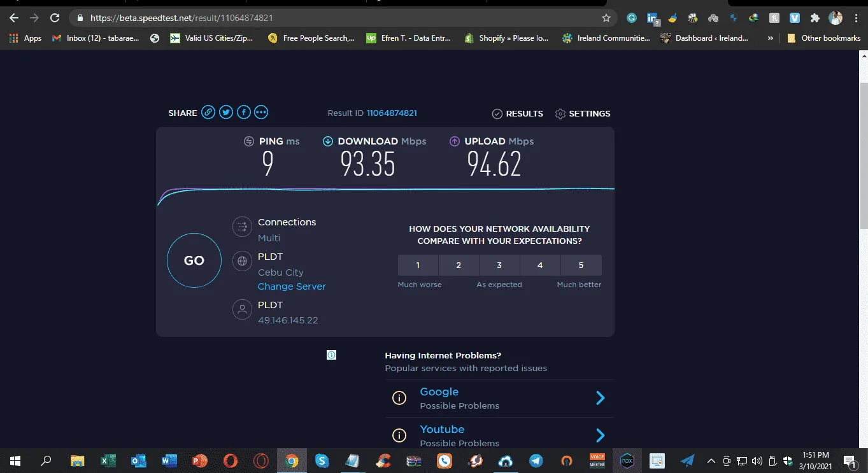The height and width of the screenshot is (473, 868).
Task: Start a new test with GO button
Action: coord(194,260)
